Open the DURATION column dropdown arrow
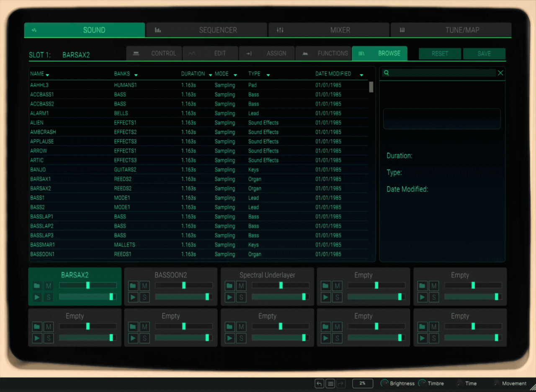Image resolution: width=536 pixels, height=392 pixels. [x=210, y=75]
